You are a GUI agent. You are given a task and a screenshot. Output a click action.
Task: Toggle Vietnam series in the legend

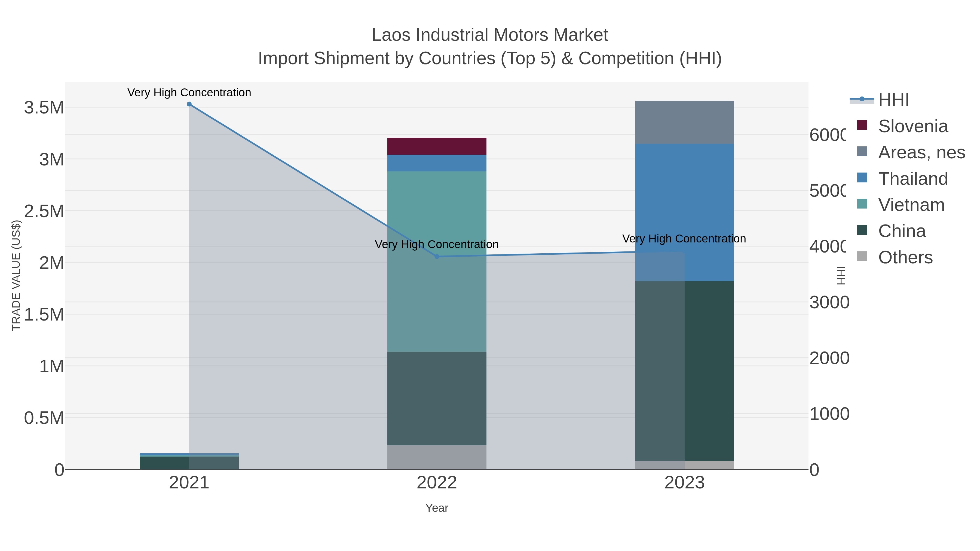point(901,205)
